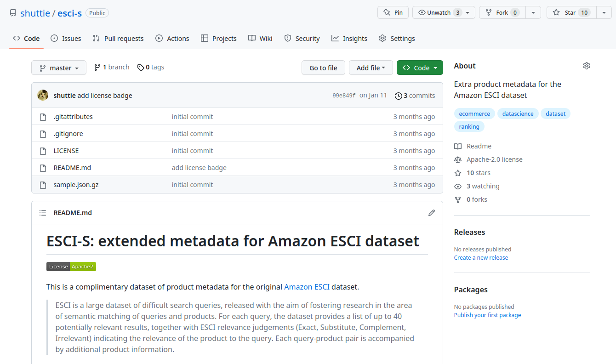This screenshot has height=364, width=616.
Task: Click the tag icon beside 0 tags
Action: pos(141,68)
